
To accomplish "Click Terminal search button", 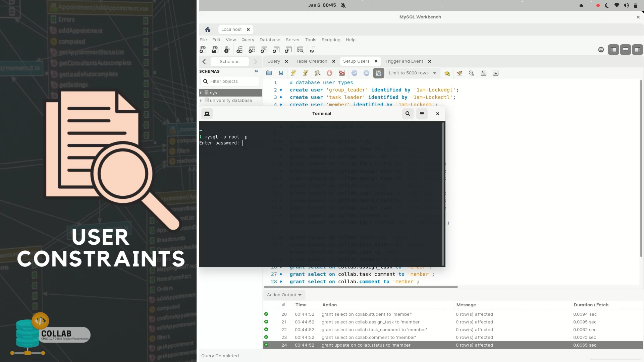I will pos(408,114).
